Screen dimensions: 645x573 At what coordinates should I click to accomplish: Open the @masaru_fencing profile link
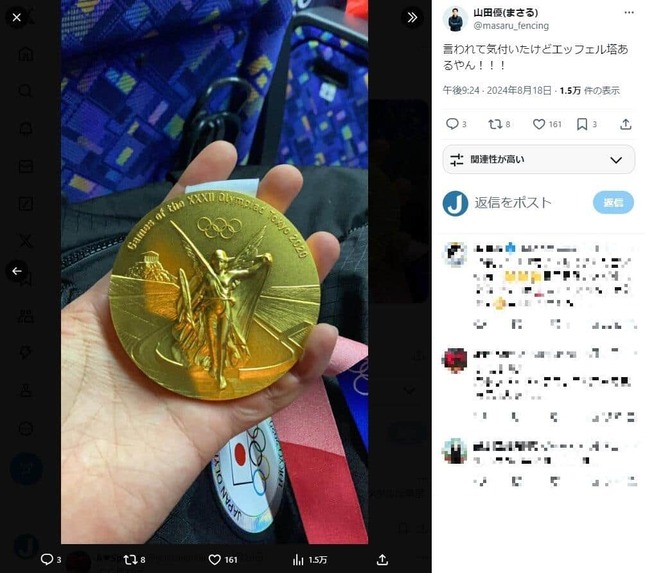click(511, 26)
